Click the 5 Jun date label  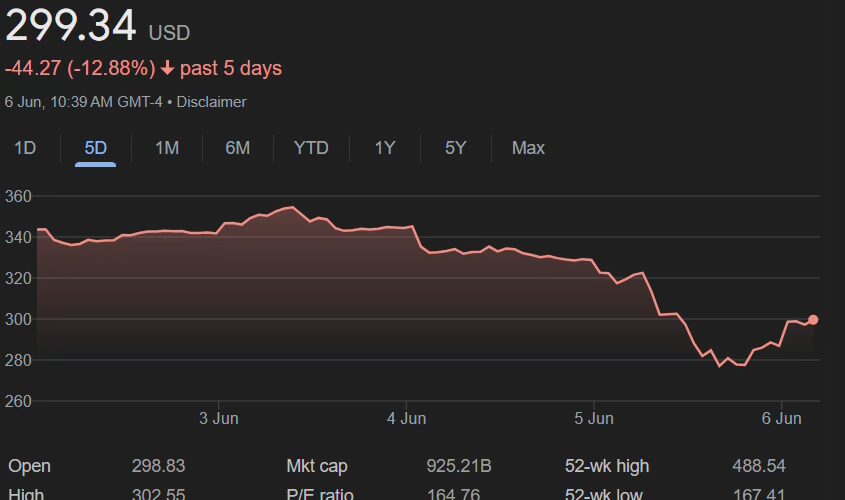[594, 418]
